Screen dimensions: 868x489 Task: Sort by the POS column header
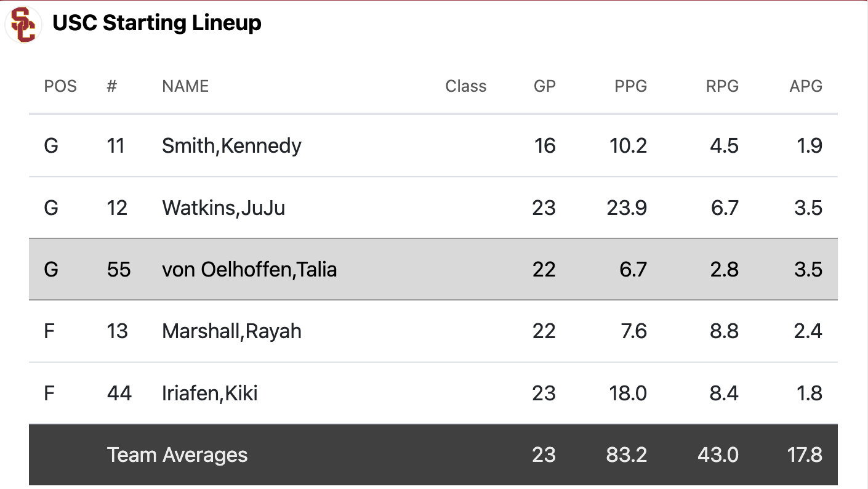(60, 86)
